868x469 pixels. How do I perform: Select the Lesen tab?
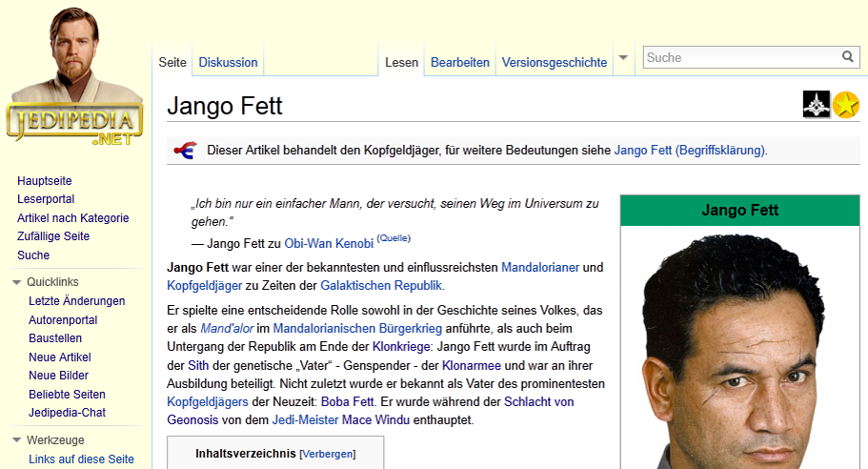click(x=401, y=63)
